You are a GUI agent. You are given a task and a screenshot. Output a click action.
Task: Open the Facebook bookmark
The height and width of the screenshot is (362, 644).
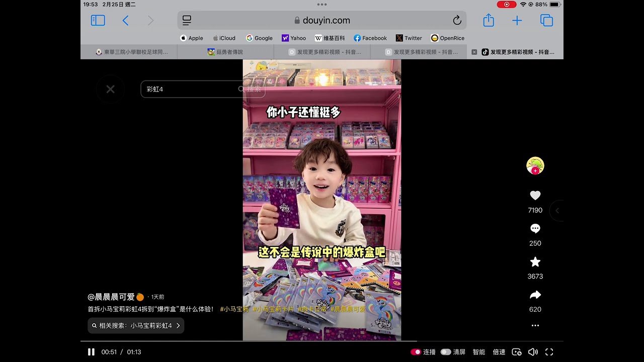(x=370, y=38)
